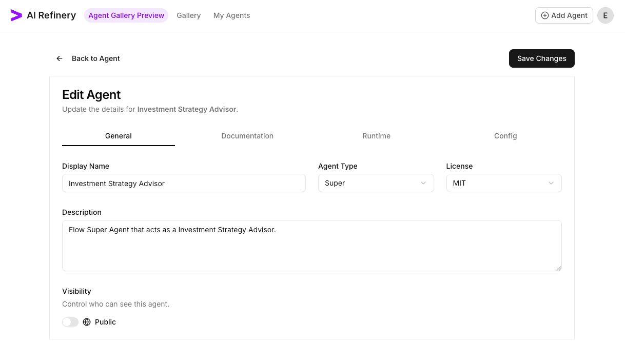Click the globe icon beside Public

(x=86, y=322)
